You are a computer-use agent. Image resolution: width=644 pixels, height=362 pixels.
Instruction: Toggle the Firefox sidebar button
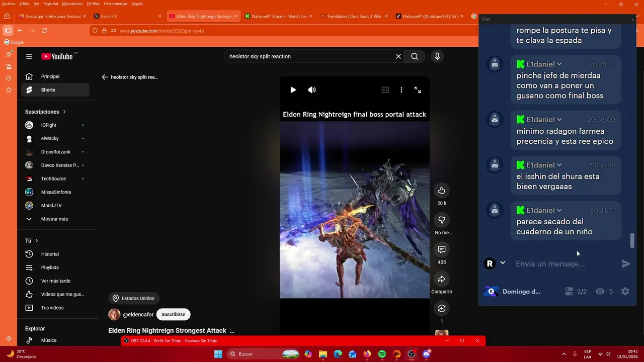pos(8,31)
